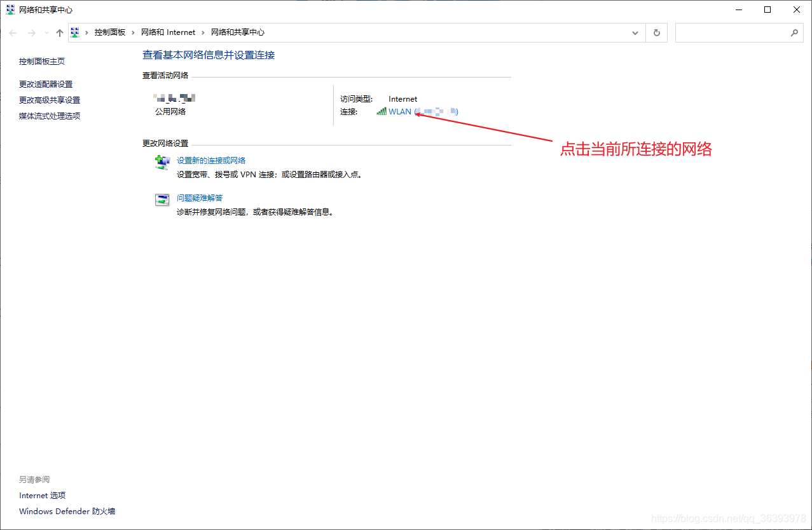
Task: Click the WLAN connection link
Action: pos(423,112)
